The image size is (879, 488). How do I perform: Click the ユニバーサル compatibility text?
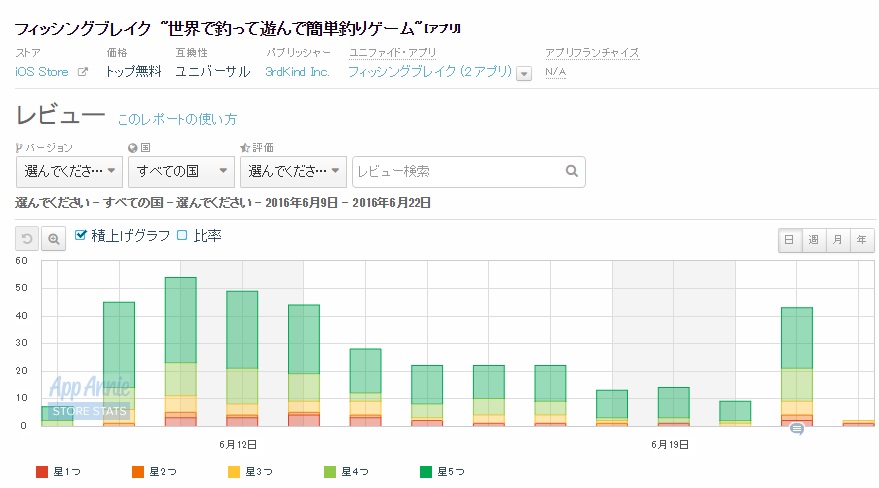(213, 72)
